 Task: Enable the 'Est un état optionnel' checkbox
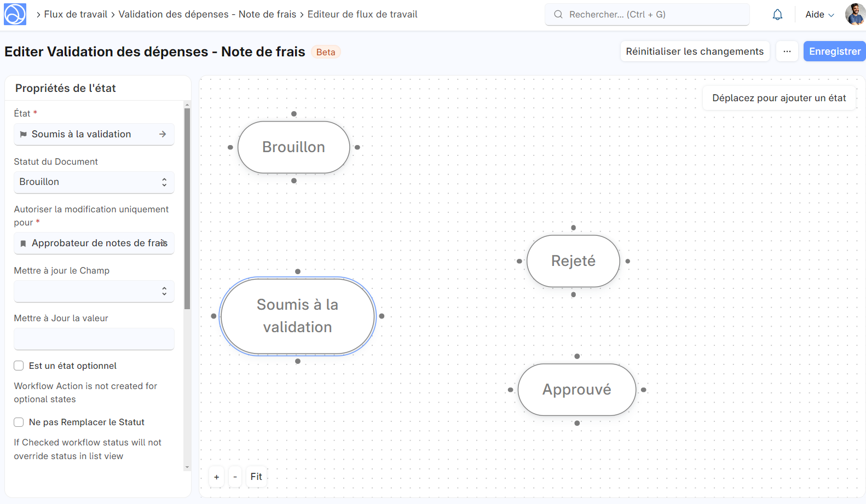tap(19, 366)
